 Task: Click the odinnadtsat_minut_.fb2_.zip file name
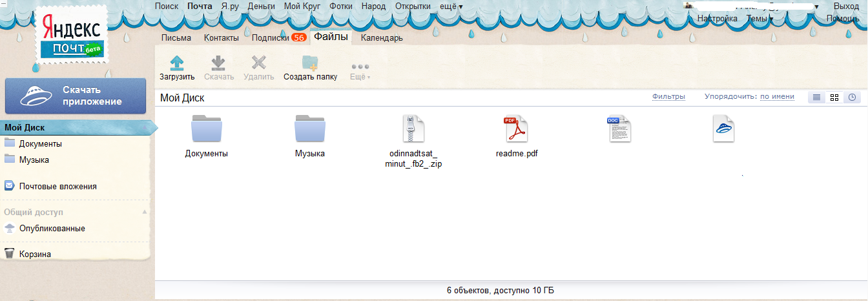click(x=413, y=159)
